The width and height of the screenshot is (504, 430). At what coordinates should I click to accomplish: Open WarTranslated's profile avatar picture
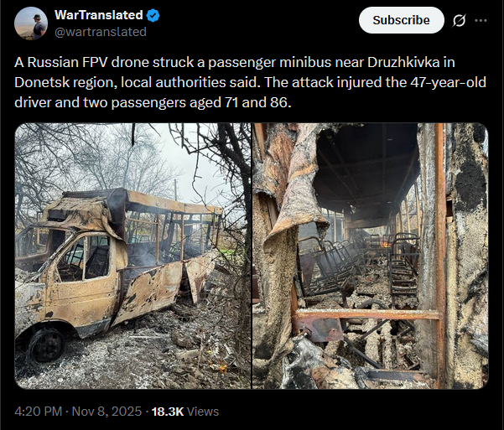pyautogui.click(x=31, y=23)
